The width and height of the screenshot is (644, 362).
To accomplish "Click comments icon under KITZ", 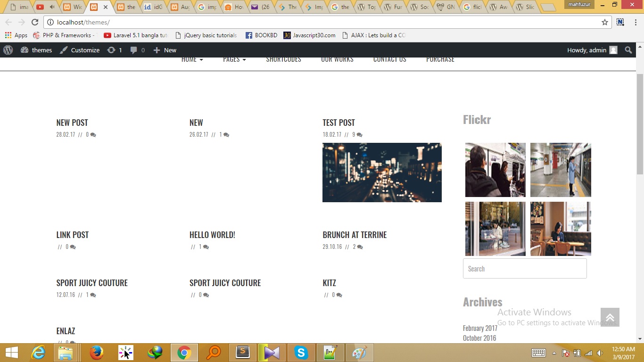I will coord(339,295).
